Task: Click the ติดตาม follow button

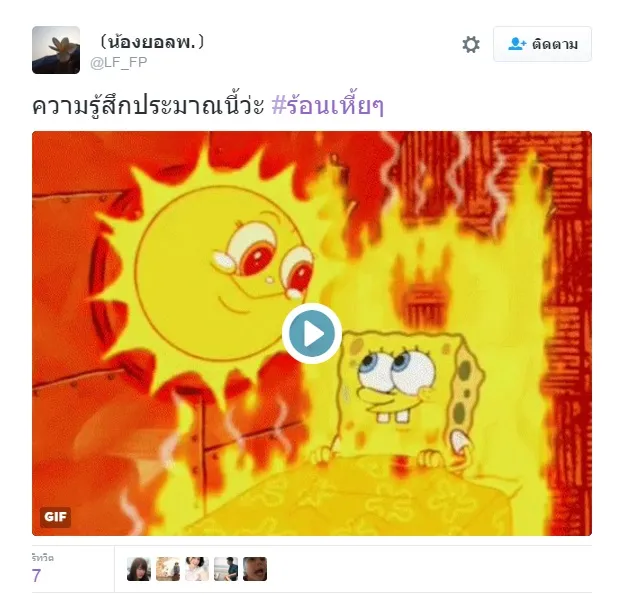Action: [x=542, y=44]
